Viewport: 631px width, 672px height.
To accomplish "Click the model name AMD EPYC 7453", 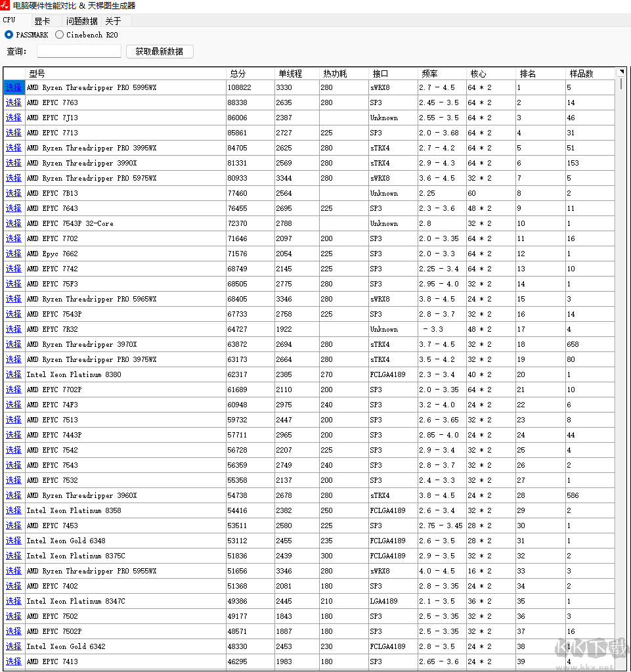I will pyautogui.click(x=53, y=526).
